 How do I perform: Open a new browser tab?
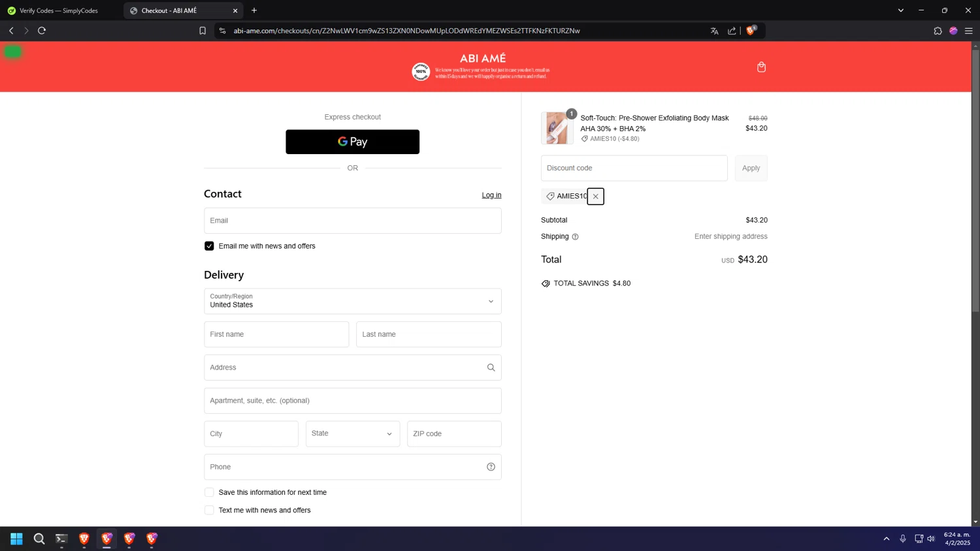254,10
